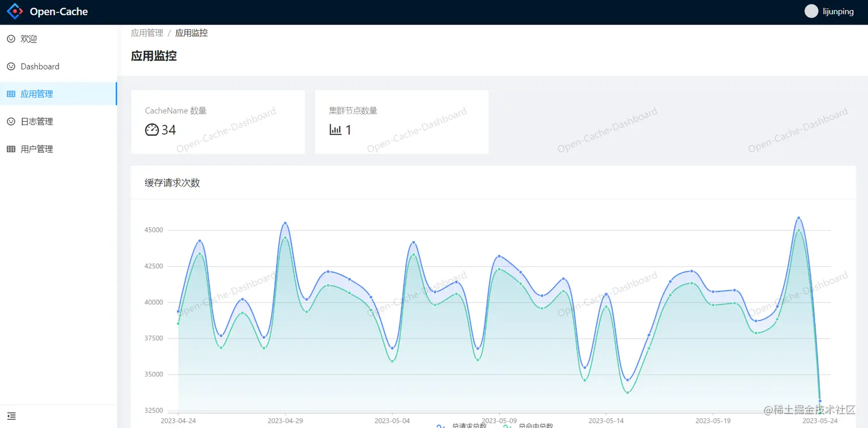Click the 集群节点数量 label
868x428 pixels.
pyautogui.click(x=353, y=111)
